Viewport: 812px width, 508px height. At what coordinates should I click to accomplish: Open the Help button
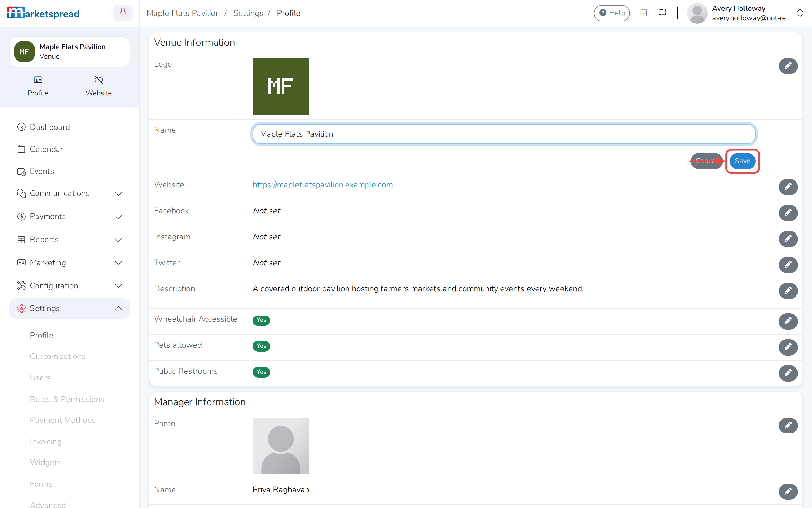(x=612, y=13)
